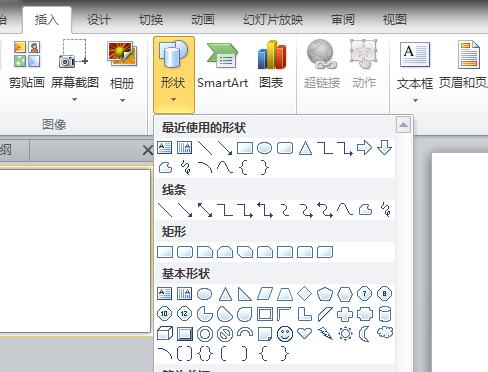Select the down arrow in recent shapes
The height and width of the screenshot is (372, 488).
click(x=384, y=147)
